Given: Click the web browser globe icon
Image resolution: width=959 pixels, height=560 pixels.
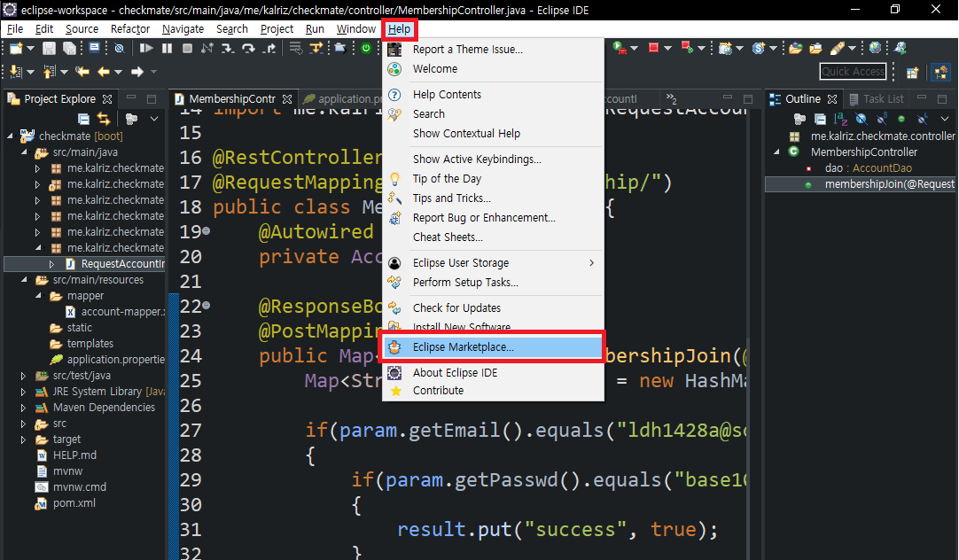Looking at the screenshot, I should (x=875, y=48).
